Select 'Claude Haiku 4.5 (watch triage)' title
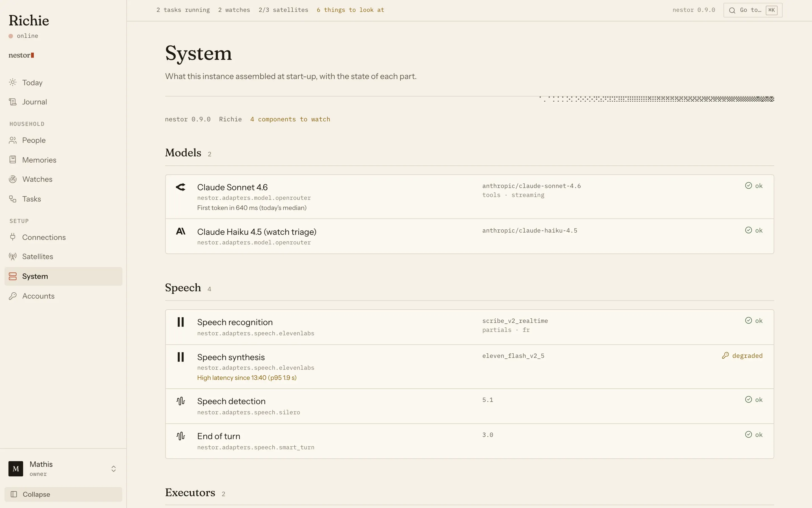This screenshot has height=508, width=812. (x=257, y=232)
